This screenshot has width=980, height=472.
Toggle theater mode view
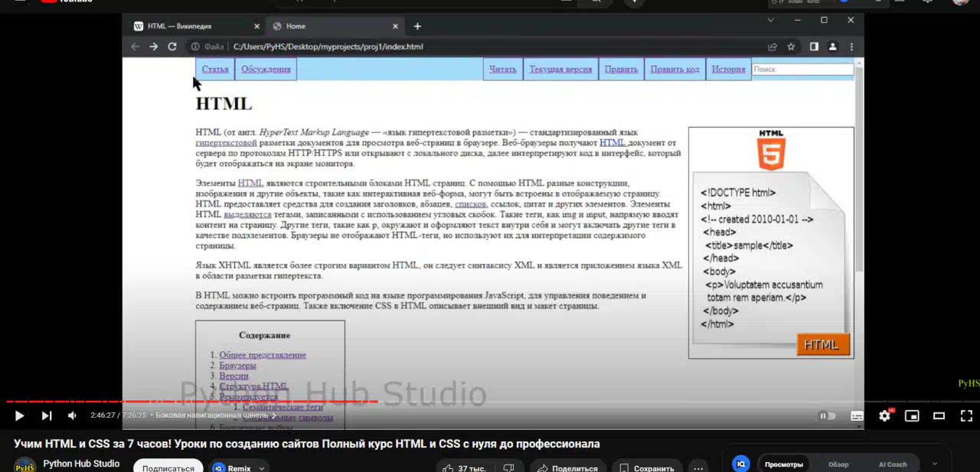coord(939,415)
